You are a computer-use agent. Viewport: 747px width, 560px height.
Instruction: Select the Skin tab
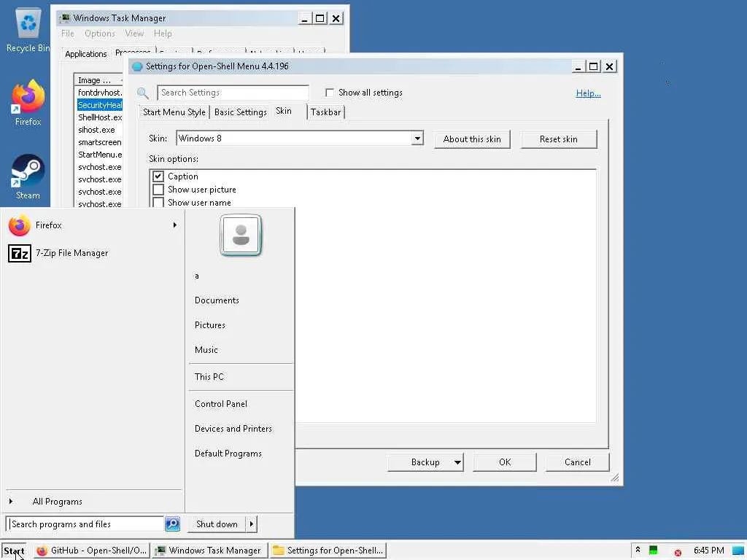284,111
